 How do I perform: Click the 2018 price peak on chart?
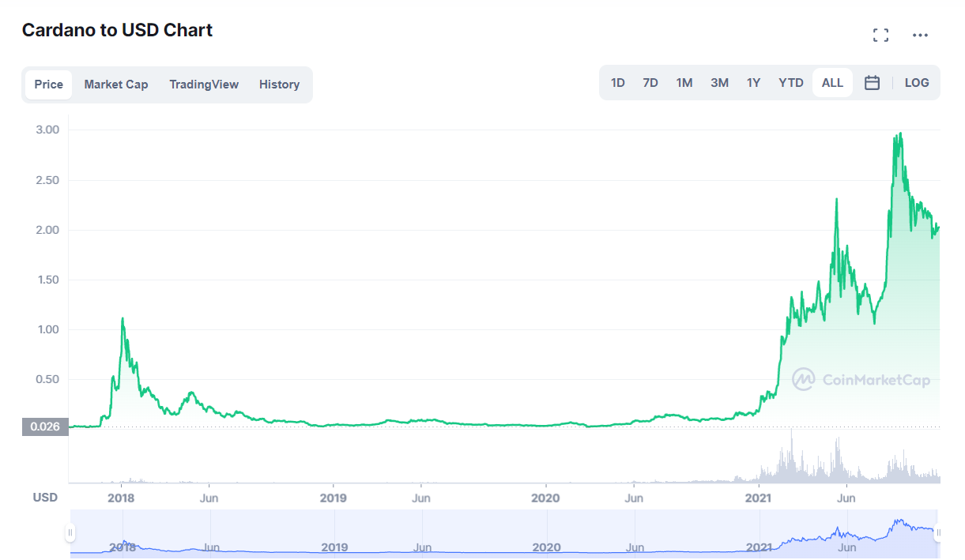[123, 319]
